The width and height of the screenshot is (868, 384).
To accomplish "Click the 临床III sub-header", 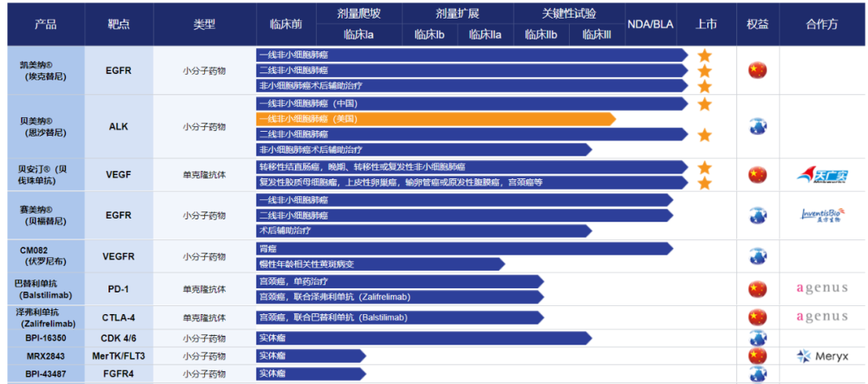I will pyautogui.click(x=596, y=35).
